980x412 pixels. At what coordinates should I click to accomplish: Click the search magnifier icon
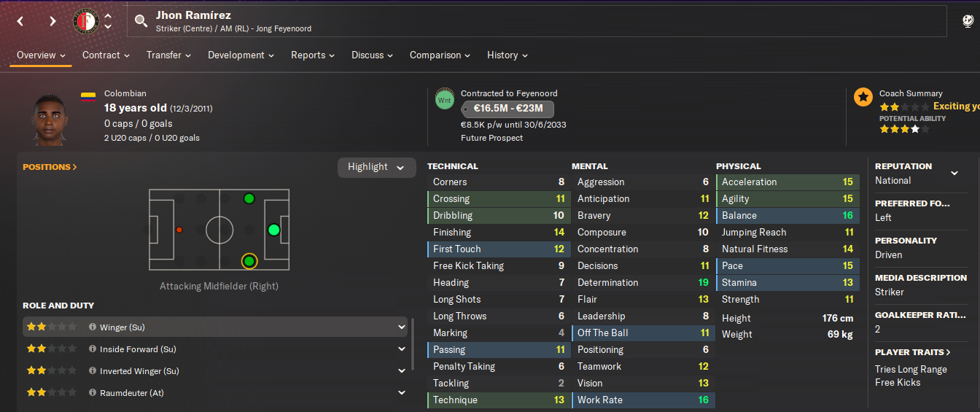pos(141,21)
